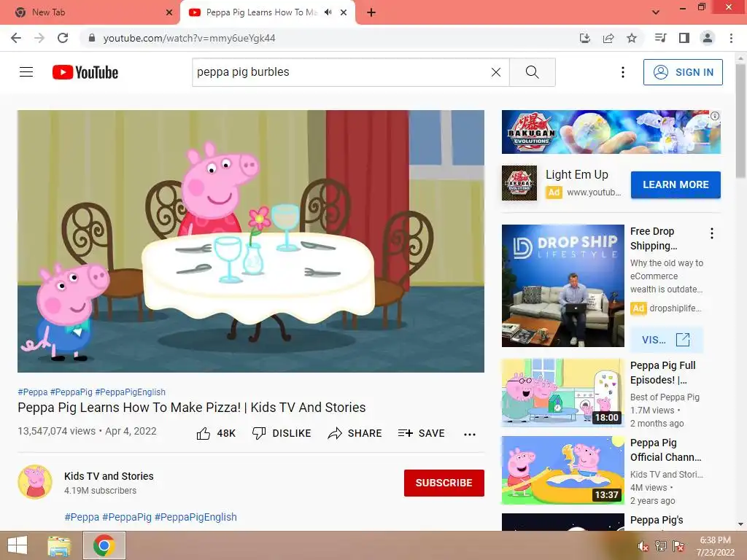Screen dimensions: 747x560
Task: Click the browser forward arrow
Action: tap(39, 38)
